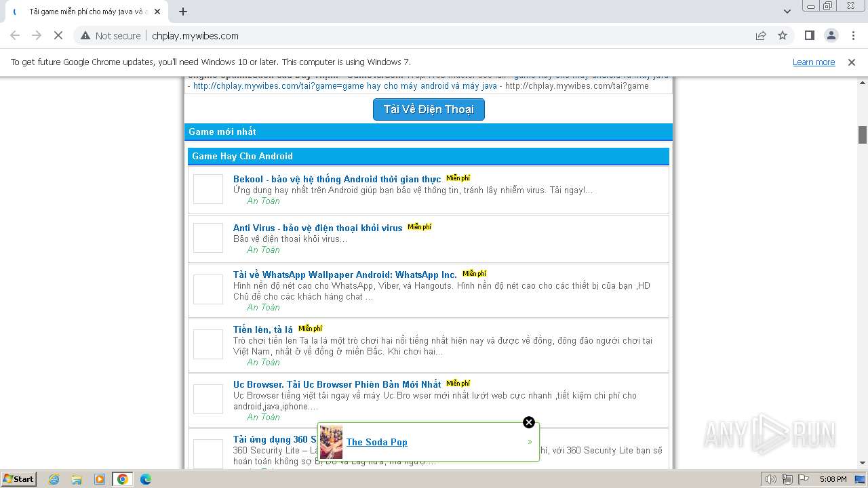
Task: Open Bekool Android protection app link
Action: pyautogui.click(x=337, y=180)
